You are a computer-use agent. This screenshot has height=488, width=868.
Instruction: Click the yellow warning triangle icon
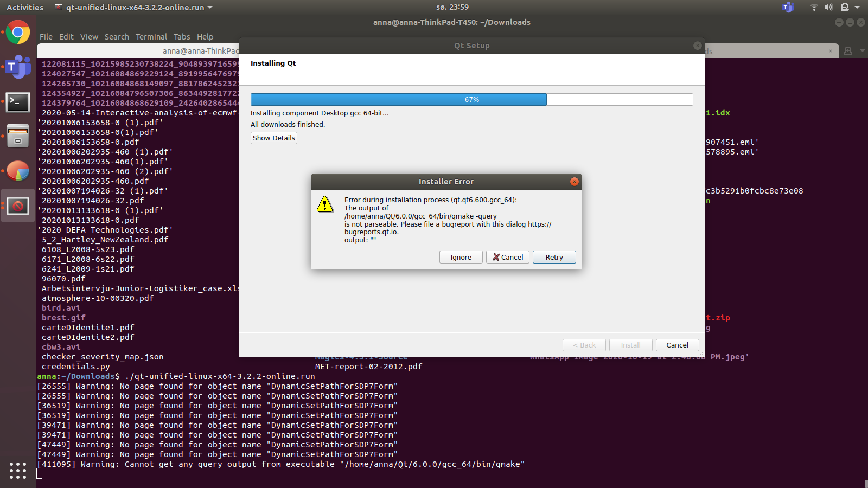tap(325, 204)
